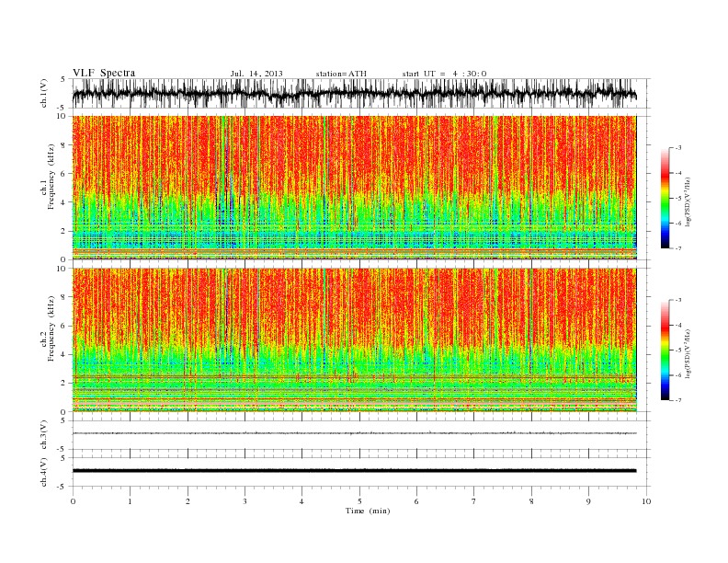Click the time axis tick label "1"
This screenshot has width=728, height=563.
point(130,501)
